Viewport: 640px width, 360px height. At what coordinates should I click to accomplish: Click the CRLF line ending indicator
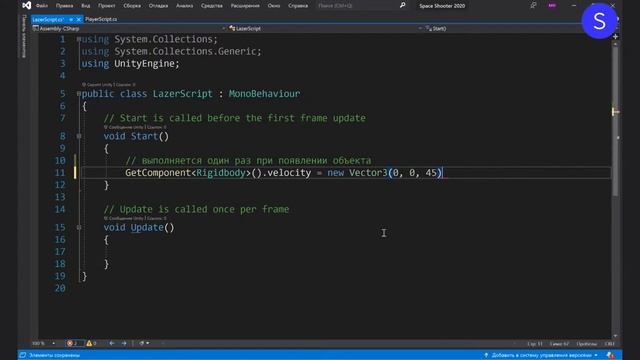pos(609,344)
